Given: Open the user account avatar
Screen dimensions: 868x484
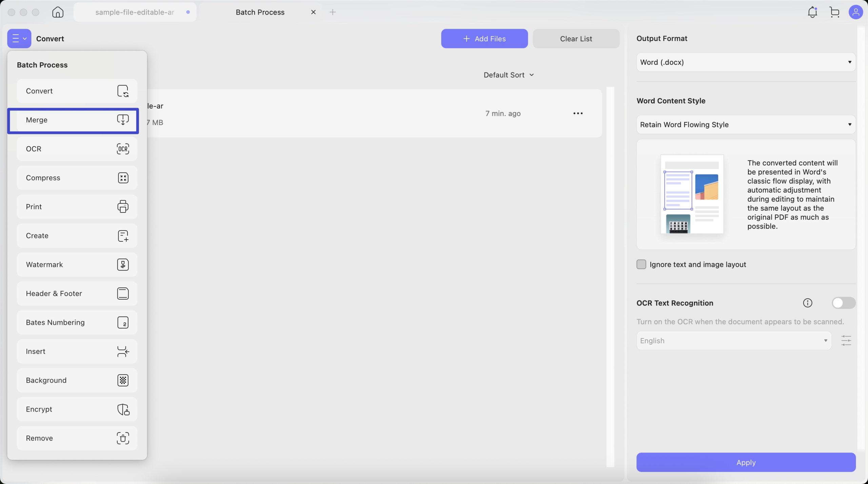Looking at the screenshot, I should pyautogui.click(x=855, y=12).
